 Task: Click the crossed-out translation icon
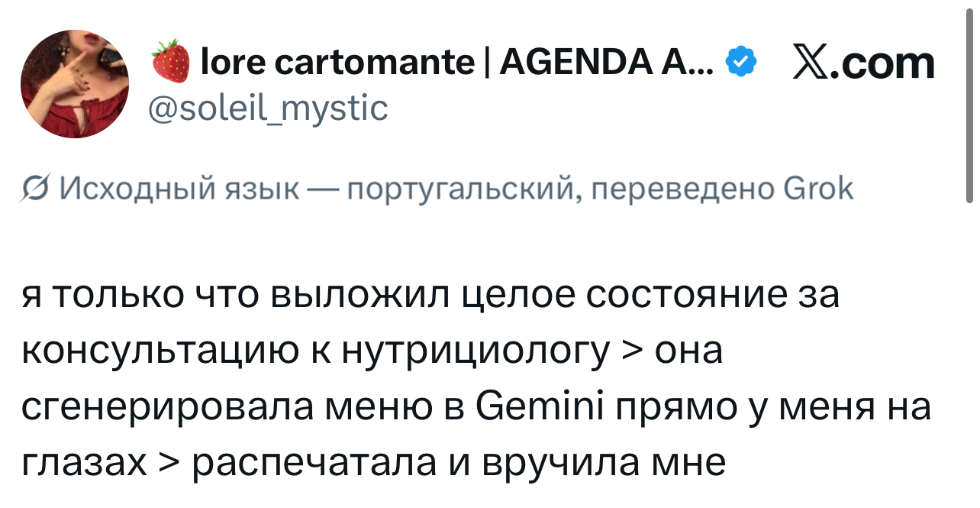pyautogui.click(x=35, y=188)
